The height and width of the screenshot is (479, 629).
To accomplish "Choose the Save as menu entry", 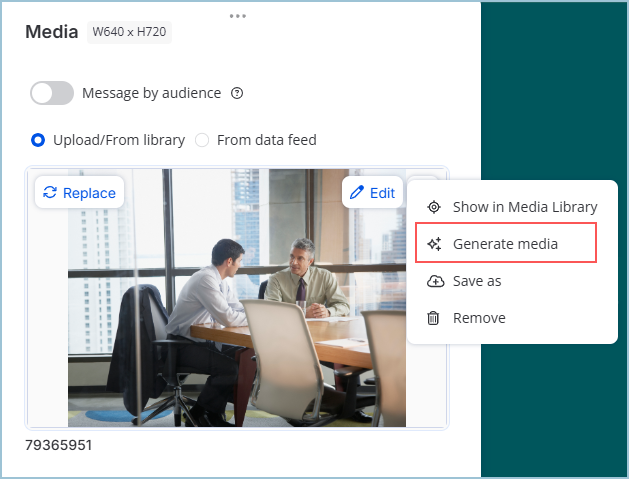I will pyautogui.click(x=477, y=281).
